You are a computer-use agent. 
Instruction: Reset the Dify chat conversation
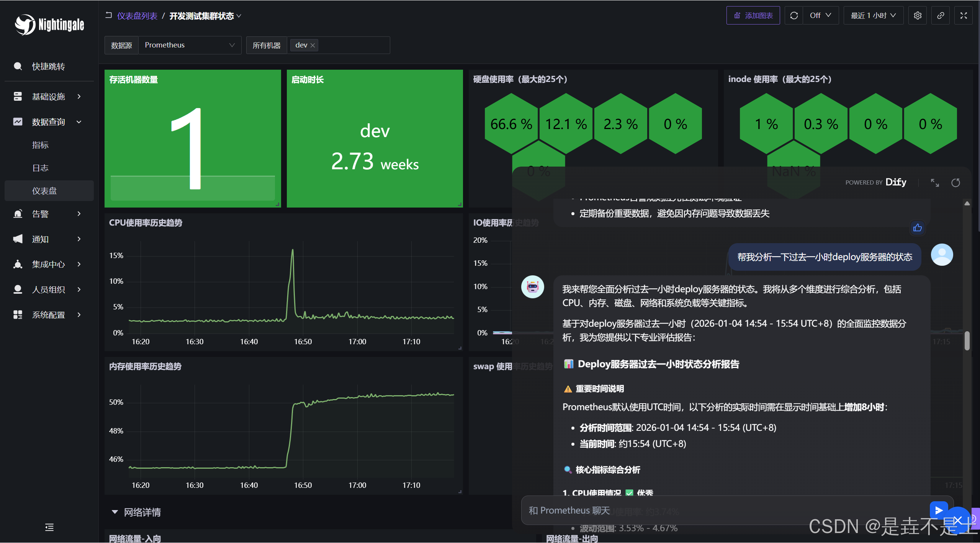coord(955,183)
